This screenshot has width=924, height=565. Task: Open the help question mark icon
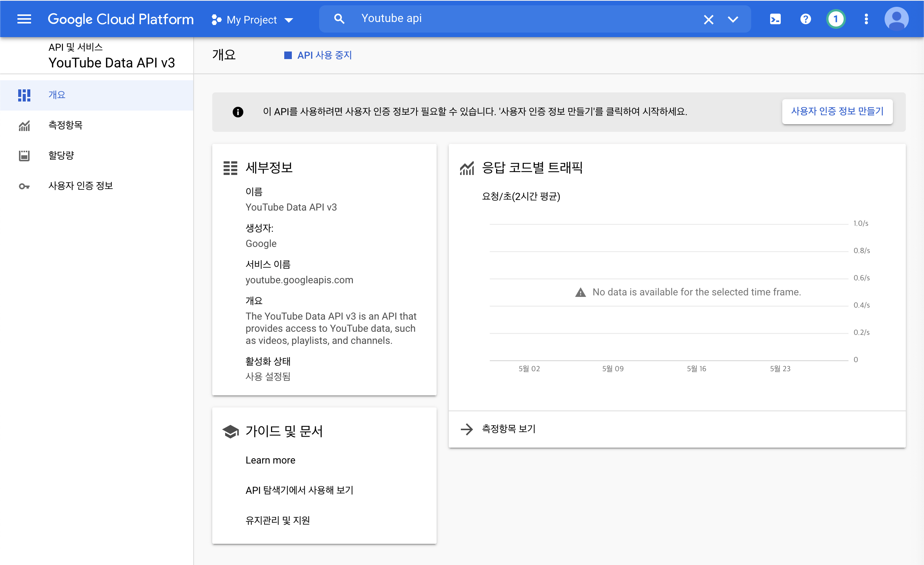(805, 19)
